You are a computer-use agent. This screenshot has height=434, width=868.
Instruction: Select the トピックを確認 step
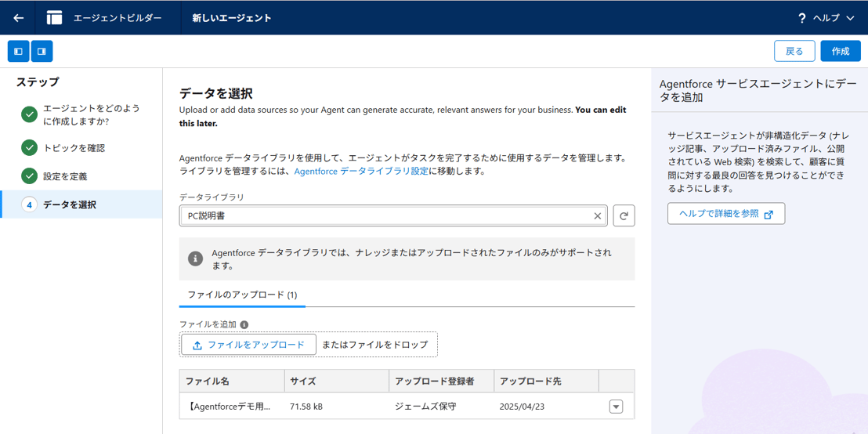click(x=81, y=148)
